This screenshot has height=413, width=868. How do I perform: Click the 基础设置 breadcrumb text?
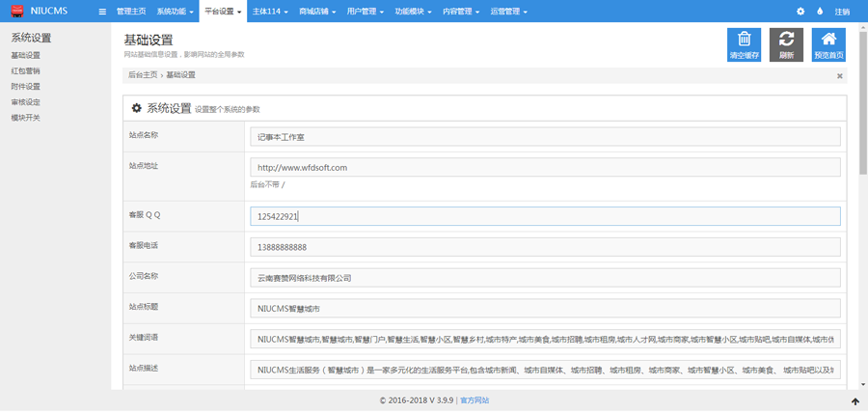pyautogui.click(x=180, y=74)
